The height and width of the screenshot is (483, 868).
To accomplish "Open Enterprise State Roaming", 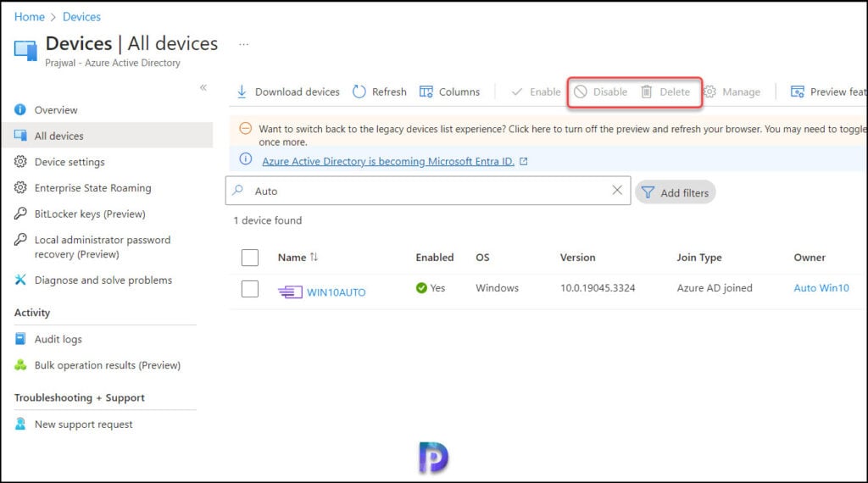I will tap(92, 188).
